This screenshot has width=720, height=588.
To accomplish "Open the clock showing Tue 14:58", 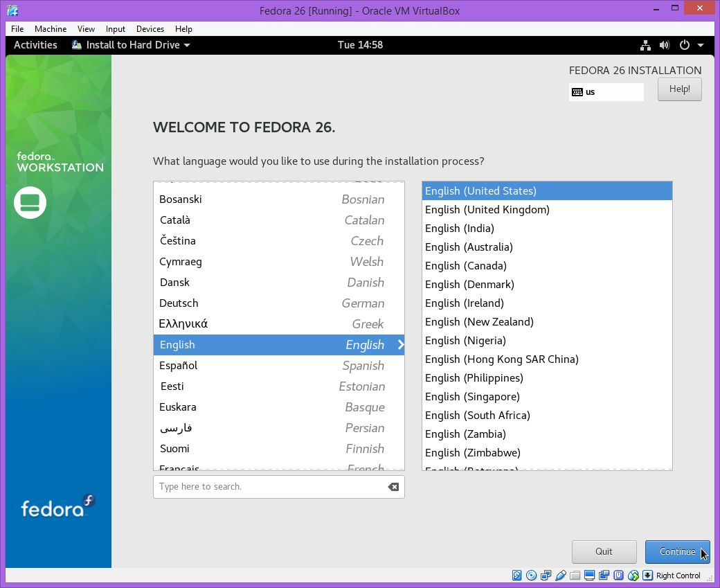I will click(360, 45).
